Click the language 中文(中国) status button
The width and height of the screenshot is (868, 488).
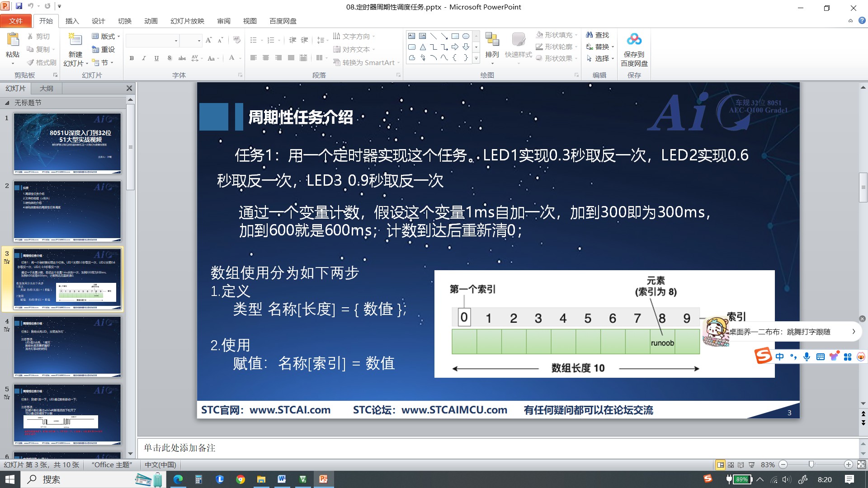click(x=160, y=465)
